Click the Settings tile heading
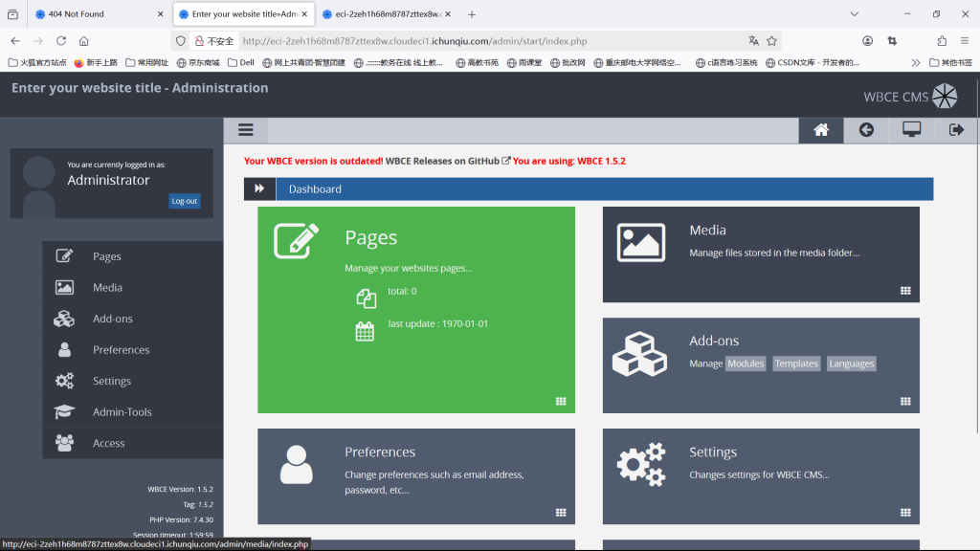This screenshot has width=980, height=551. (x=712, y=452)
